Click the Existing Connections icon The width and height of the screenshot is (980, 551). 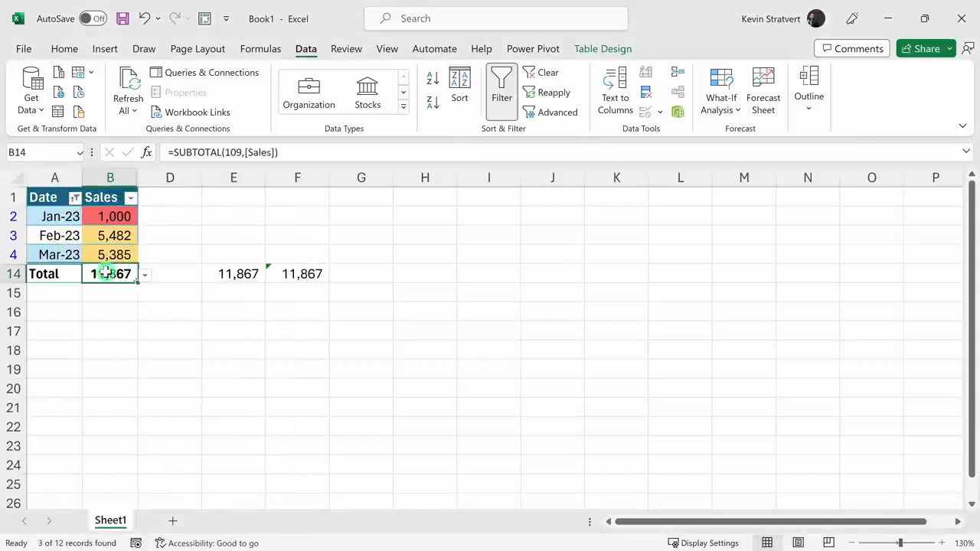(x=78, y=112)
